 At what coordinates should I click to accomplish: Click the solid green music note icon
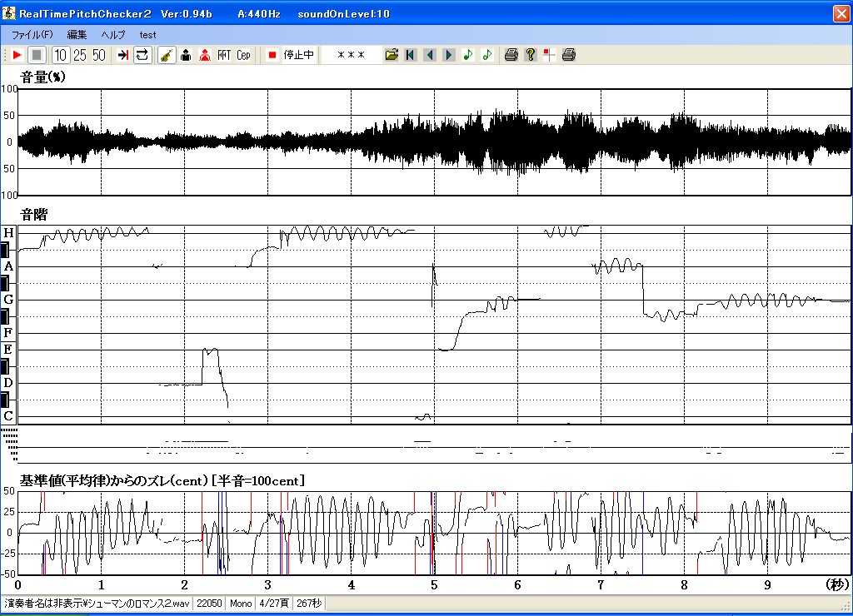pos(468,55)
